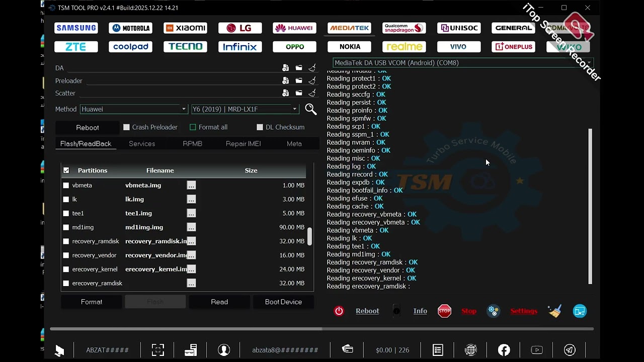Check the recovery_vendor partition checkbox
644x362 pixels.
tap(66, 255)
